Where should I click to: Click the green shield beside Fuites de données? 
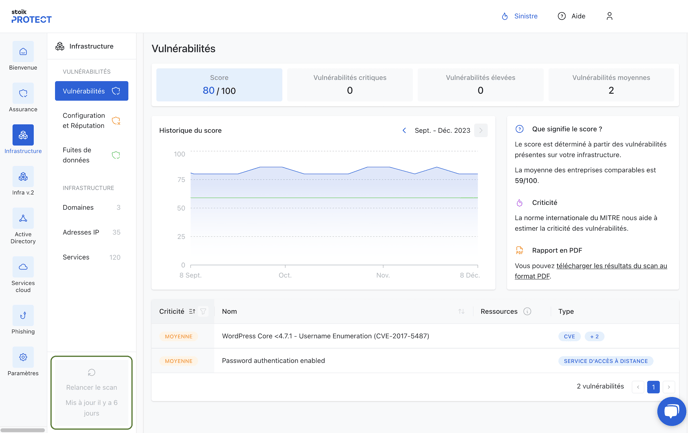116,155
